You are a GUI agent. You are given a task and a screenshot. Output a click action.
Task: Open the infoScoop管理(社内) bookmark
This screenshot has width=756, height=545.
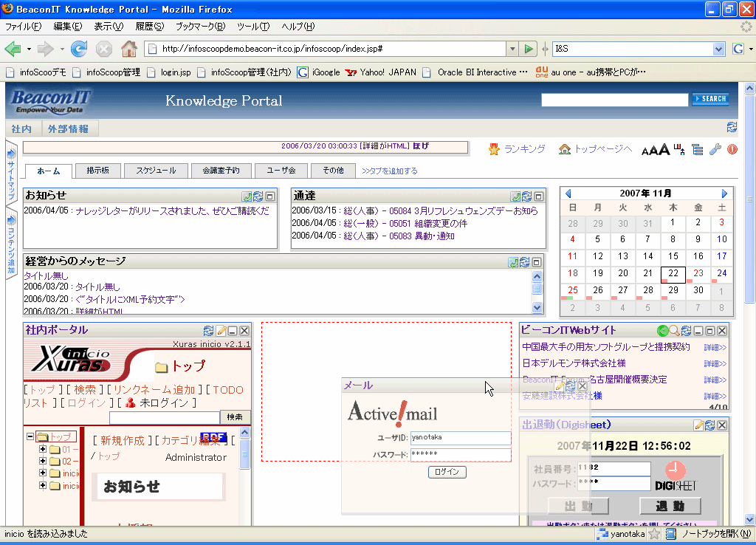(245, 72)
